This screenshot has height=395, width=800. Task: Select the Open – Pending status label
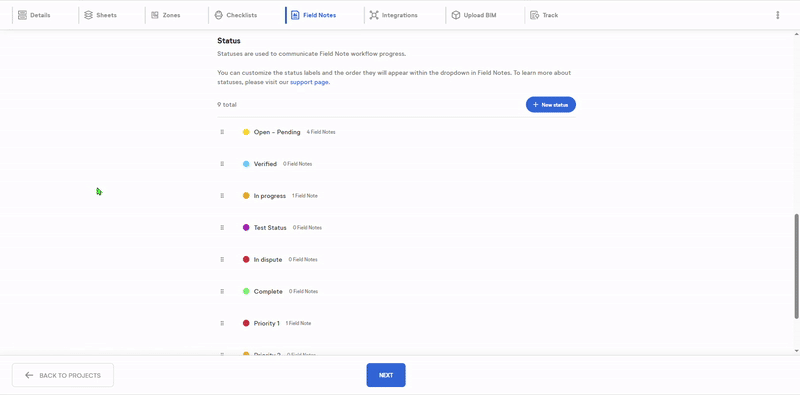[277, 132]
